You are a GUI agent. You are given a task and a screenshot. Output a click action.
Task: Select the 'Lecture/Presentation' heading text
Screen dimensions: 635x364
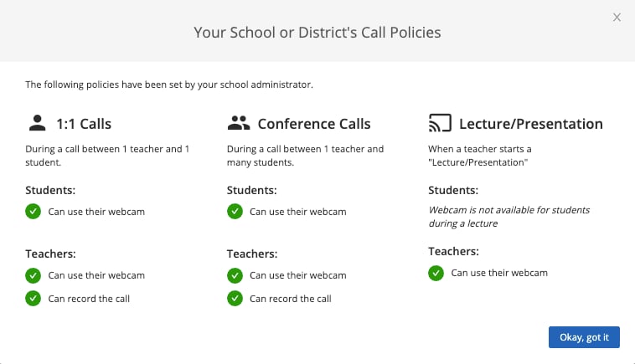point(531,124)
